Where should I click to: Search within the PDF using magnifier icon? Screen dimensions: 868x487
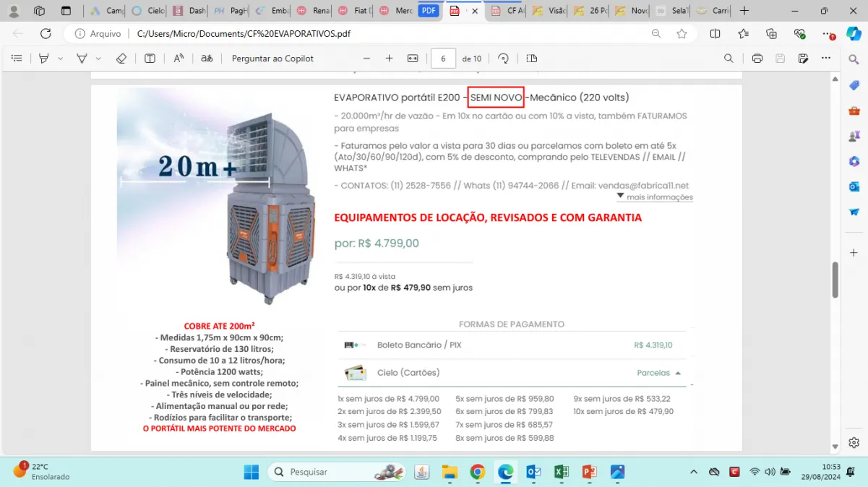pos(729,59)
